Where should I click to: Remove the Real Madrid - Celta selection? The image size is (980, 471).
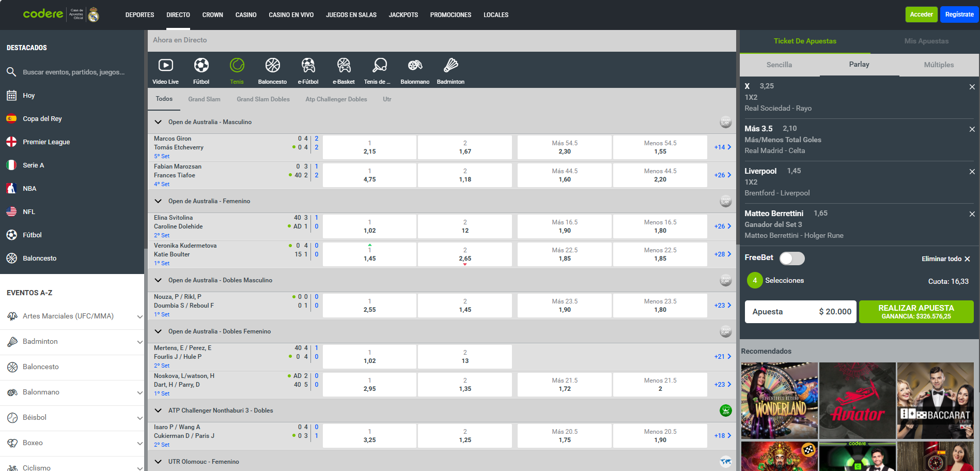pos(972,129)
